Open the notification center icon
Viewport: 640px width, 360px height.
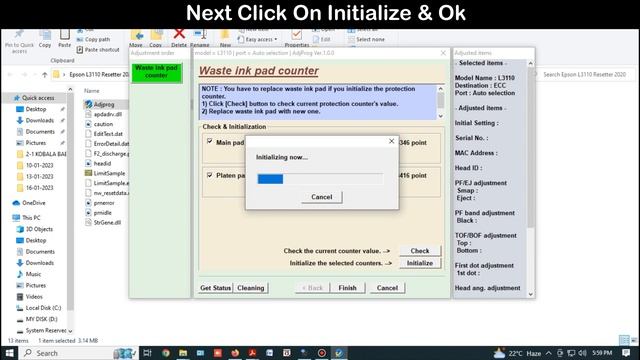pyautogui.click(x=626, y=353)
